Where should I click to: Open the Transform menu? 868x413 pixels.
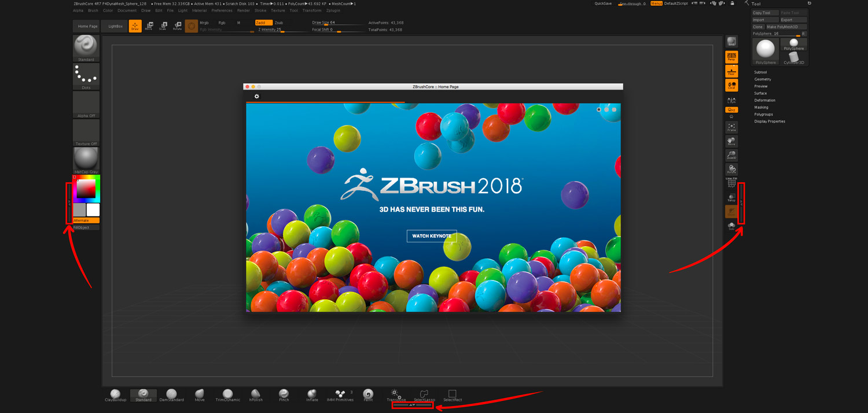(312, 10)
